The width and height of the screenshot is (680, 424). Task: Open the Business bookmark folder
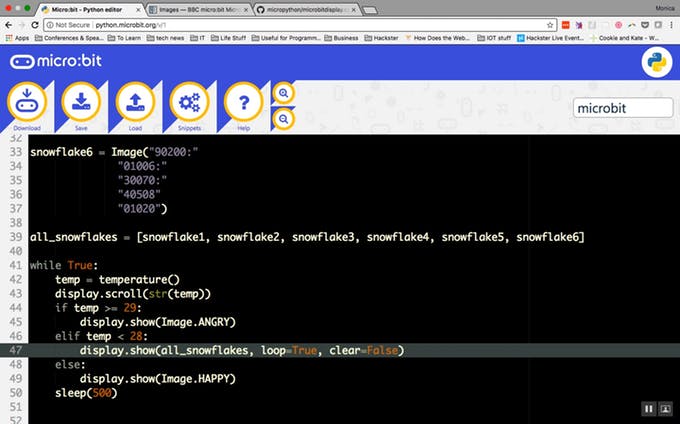341,38
